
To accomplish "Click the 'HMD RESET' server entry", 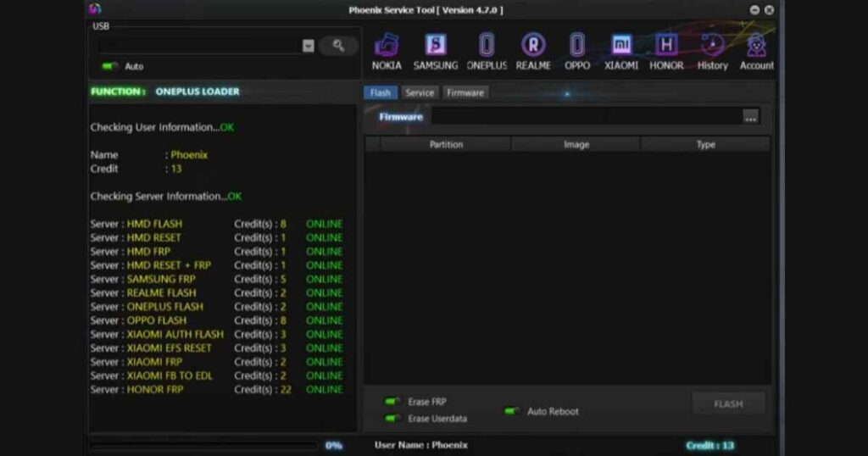I will point(216,238).
